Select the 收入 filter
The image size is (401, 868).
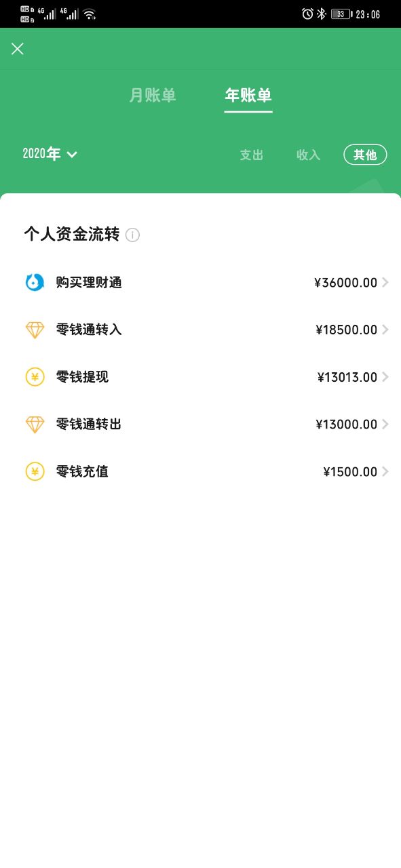tap(308, 155)
